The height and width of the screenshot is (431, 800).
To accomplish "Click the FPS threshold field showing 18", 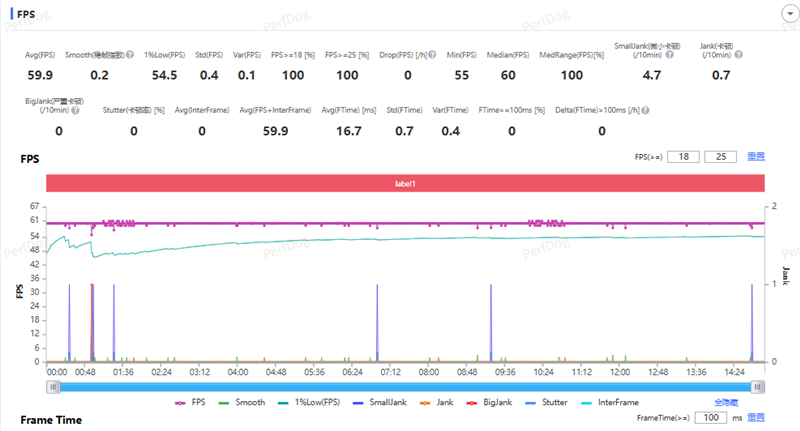I will [684, 157].
